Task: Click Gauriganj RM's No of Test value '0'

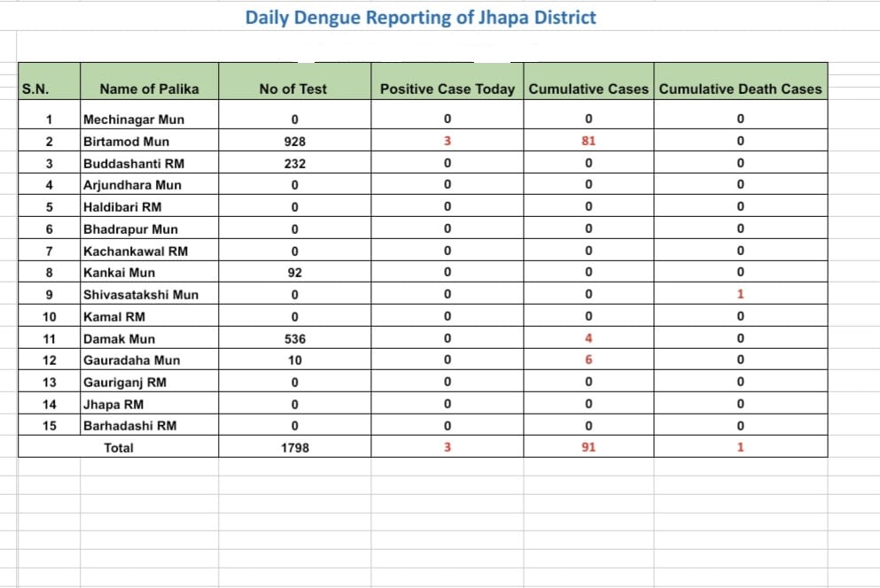Action: (294, 382)
